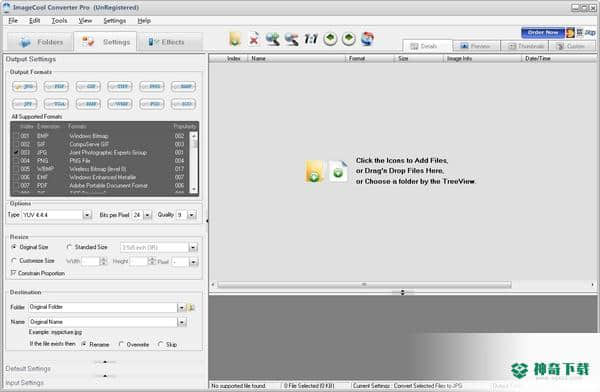
Task: Click the file list horizontal scrollbar
Action: click(364, 285)
